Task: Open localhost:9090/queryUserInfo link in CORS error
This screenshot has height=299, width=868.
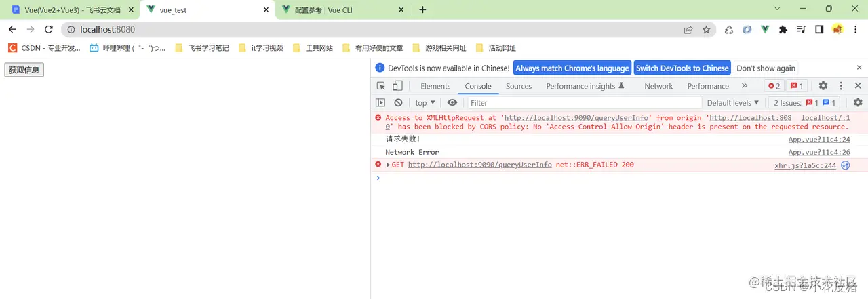Action: [x=576, y=118]
